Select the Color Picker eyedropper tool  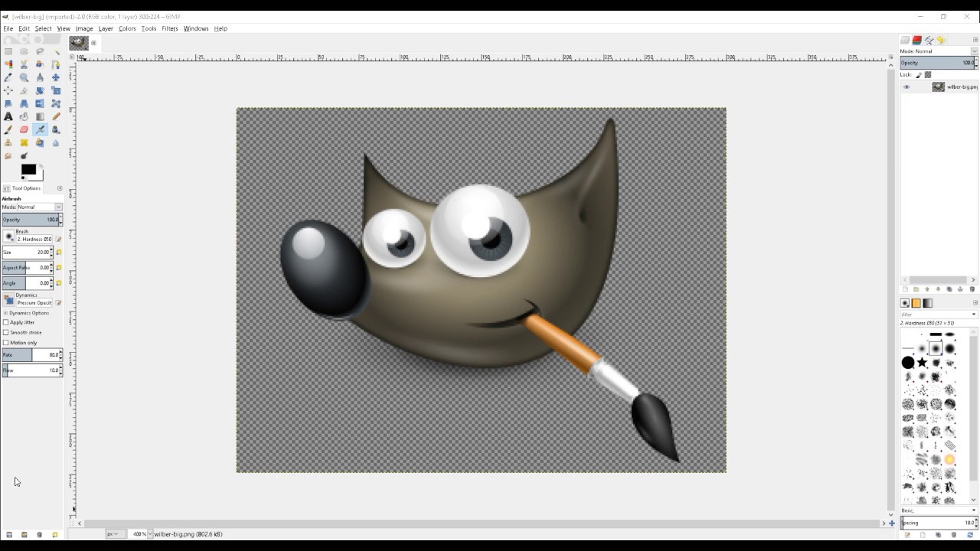coord(8,77)
